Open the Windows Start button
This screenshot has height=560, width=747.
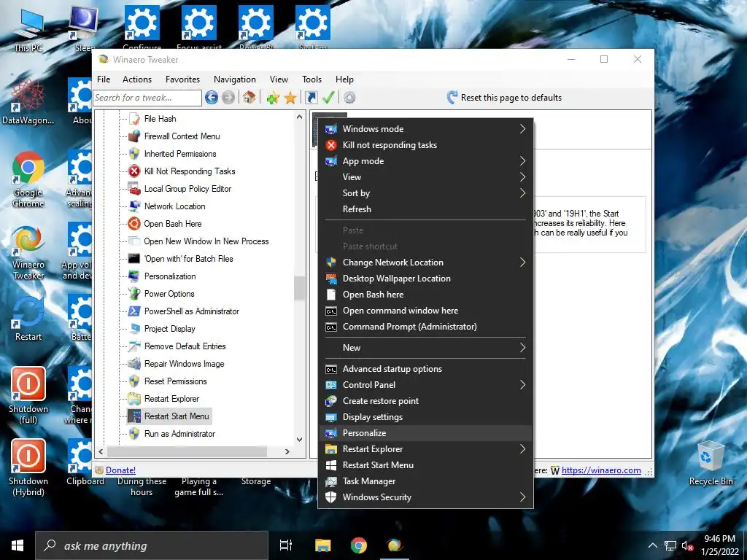(18, 545)
